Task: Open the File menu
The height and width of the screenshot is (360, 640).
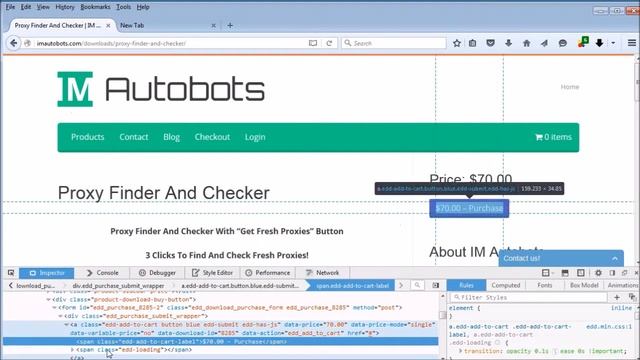Action: 10,7
